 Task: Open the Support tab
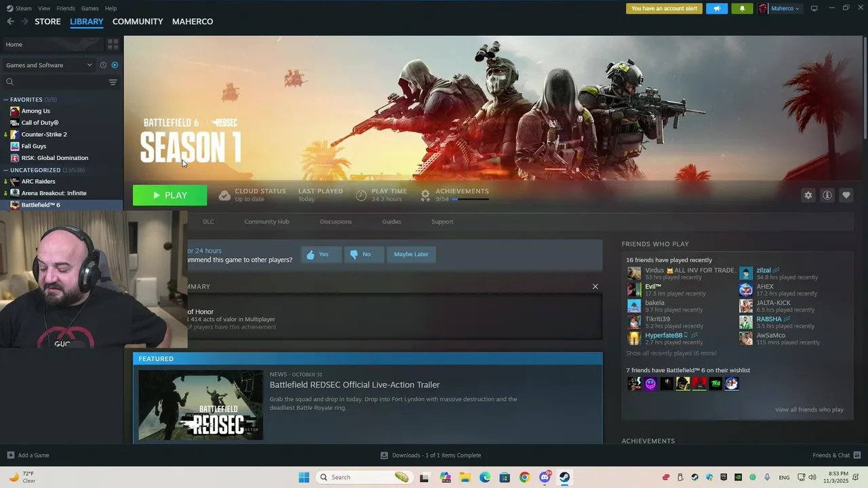(x=442, y=222)
